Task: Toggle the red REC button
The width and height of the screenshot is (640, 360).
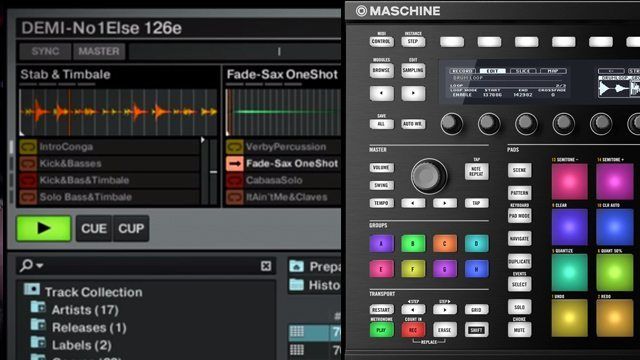Action: 413,330
